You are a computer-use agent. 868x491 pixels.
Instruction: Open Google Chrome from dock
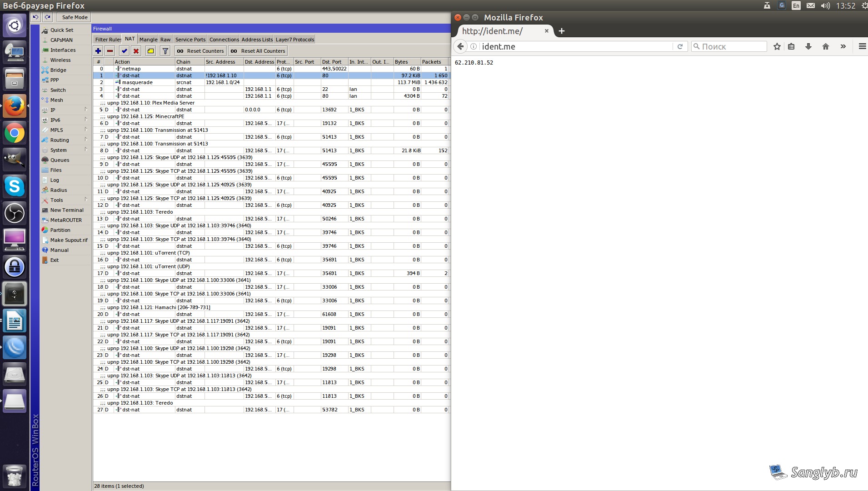point(15,133)
